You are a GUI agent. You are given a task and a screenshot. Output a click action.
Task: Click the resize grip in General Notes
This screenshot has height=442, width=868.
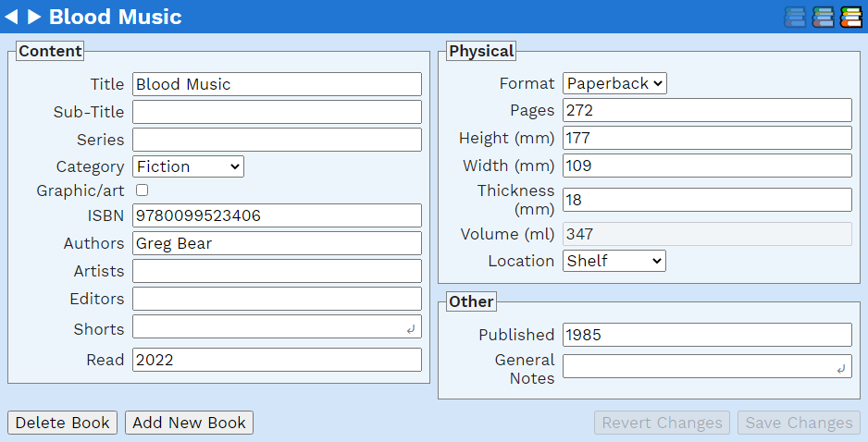[840, 369]
